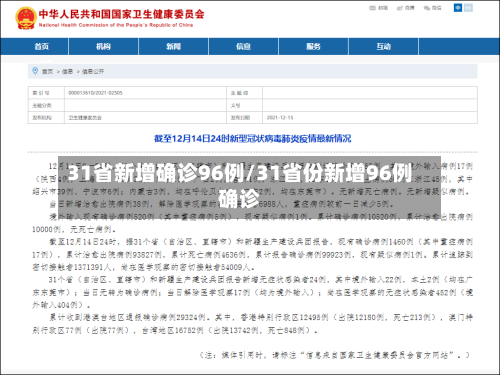Click the article title 截至12月14日24时新型冠状病毒肺炎疫情最新情况
Screen dimensions: 500x375
click(252, 138)
